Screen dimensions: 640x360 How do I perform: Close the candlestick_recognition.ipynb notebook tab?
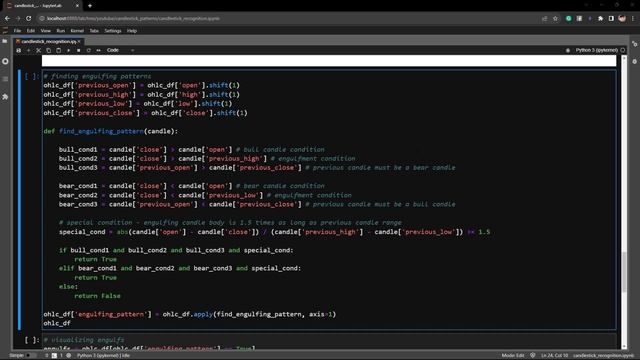79,41
